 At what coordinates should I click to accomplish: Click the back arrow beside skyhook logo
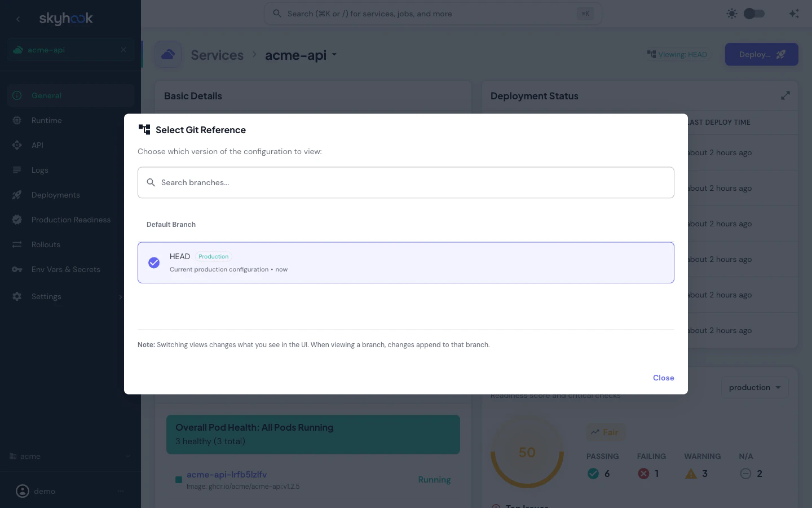(18, 19)
